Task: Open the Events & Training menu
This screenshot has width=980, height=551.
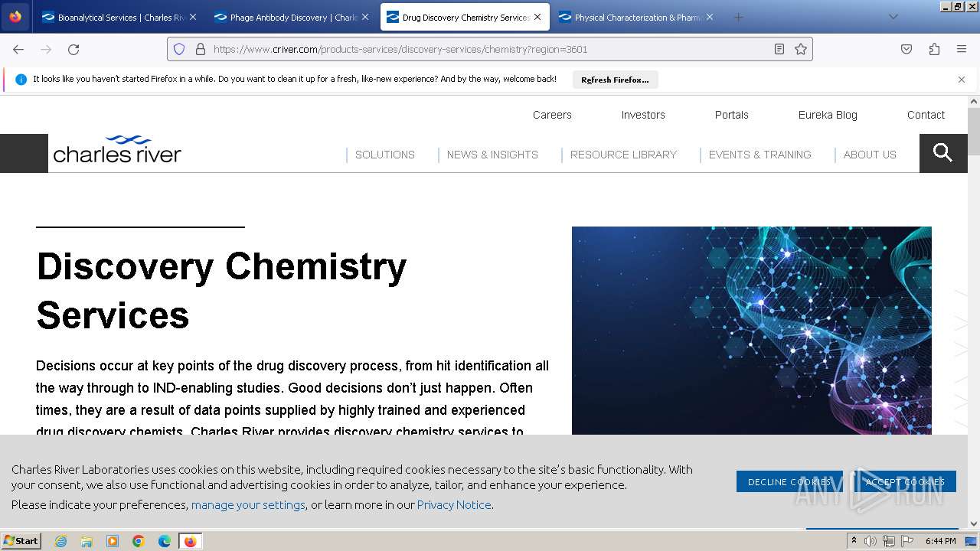Action: 759,155
